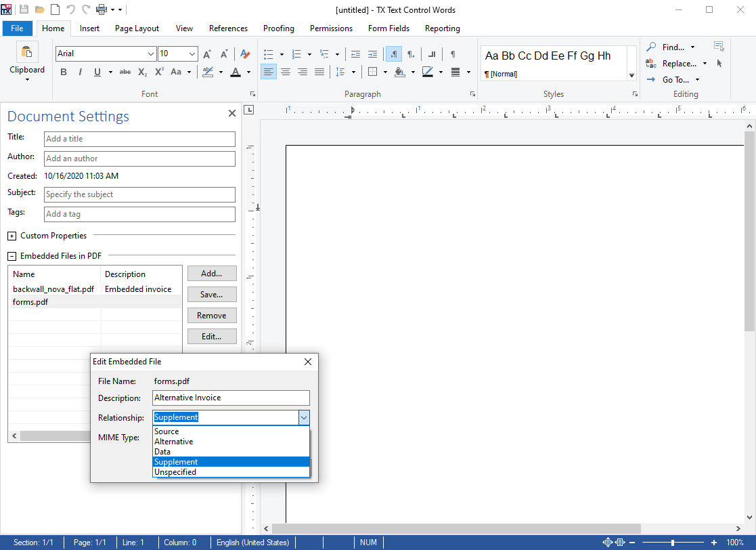Viewport: 756px width, 550px height.
Task: Click the Open folder icon
Action: coord(39,9)
